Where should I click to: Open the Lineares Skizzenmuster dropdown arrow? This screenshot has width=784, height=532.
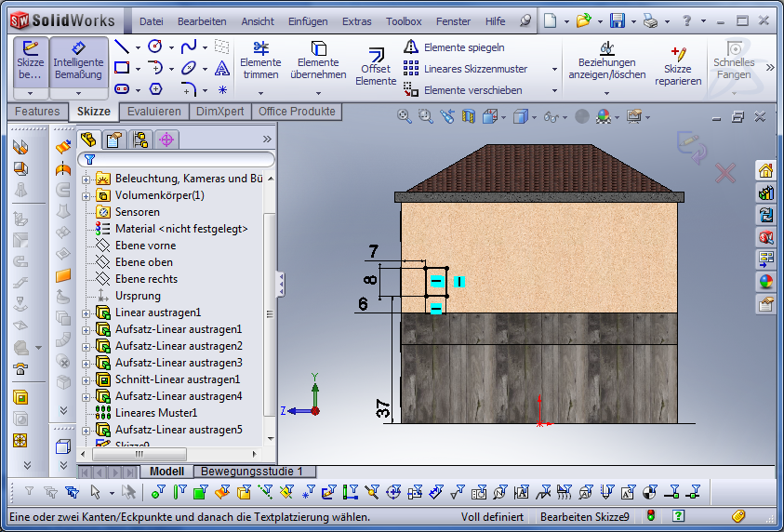[x=554, y=69]
